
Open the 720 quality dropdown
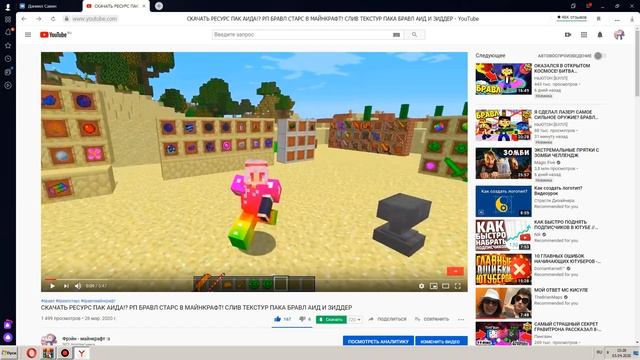click(355, 320)
